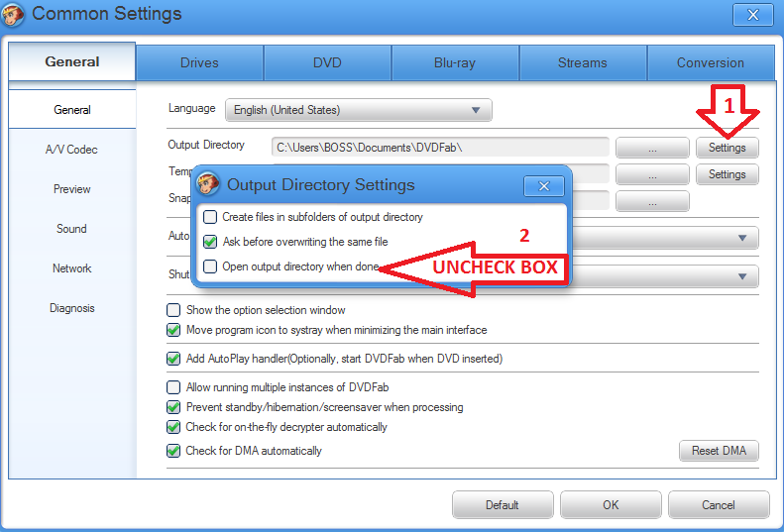The image size is (784, 532).
Task: Click the DVDFab logo in Output Directory Settings title
Action: pos(208,183)
